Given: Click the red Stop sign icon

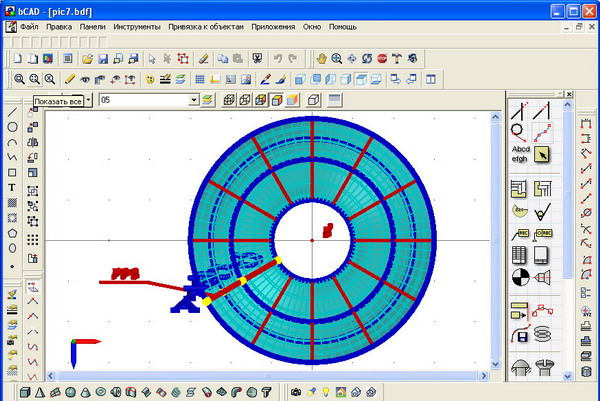Looking at the screenshot, I should point(381,58).
